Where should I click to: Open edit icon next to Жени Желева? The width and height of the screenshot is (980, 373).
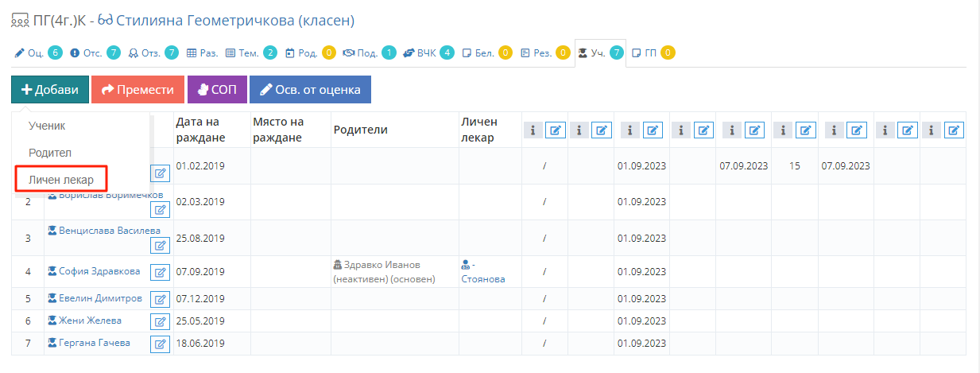[x=161, y=321]
